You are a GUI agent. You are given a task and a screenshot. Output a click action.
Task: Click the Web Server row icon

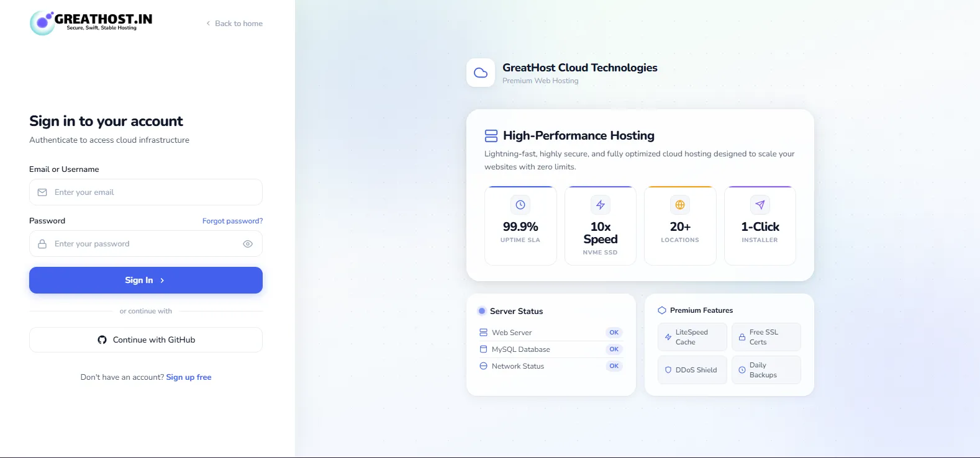pyautogui.click(x=483, y=333)
